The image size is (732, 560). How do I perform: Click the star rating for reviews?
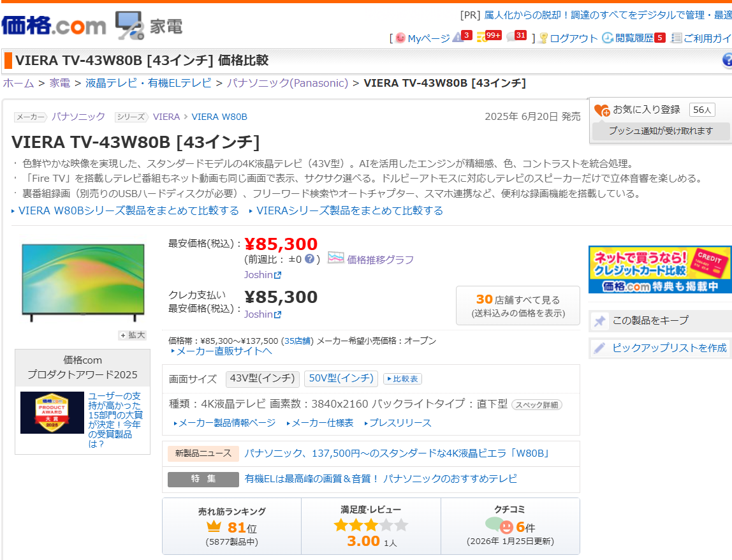pos(370,526)
